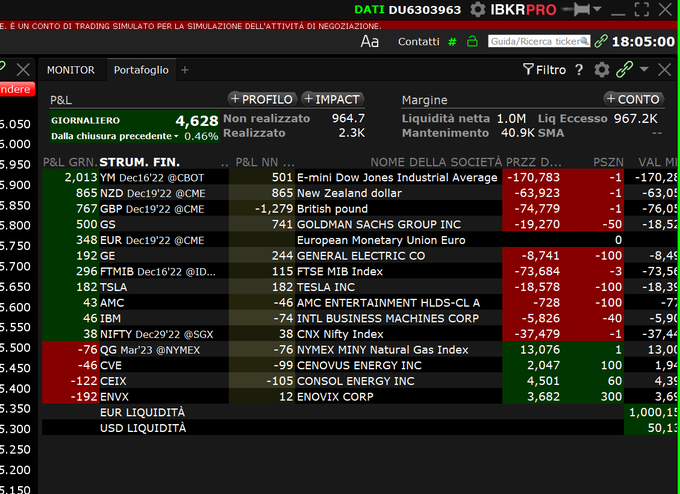Open Contatti menu

[418, 42]
